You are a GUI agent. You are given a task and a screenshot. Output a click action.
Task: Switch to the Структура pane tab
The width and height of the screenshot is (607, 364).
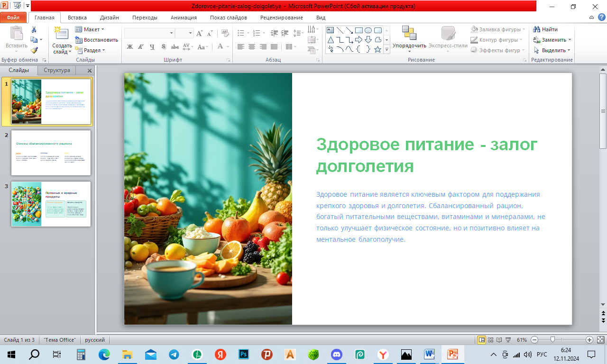pos(57,70)
